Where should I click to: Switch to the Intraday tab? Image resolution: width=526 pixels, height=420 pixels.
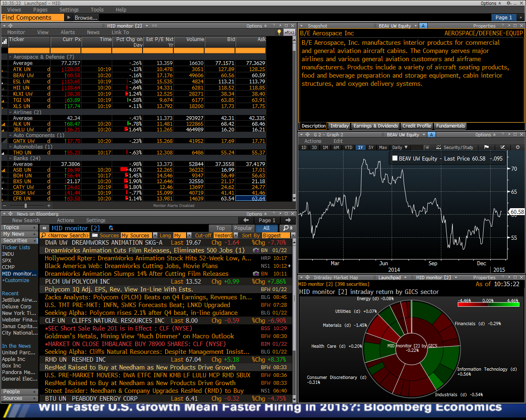click(x=339, y=126)
